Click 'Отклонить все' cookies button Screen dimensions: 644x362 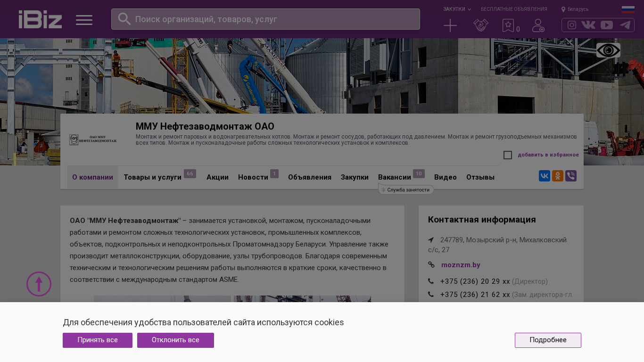175,340
